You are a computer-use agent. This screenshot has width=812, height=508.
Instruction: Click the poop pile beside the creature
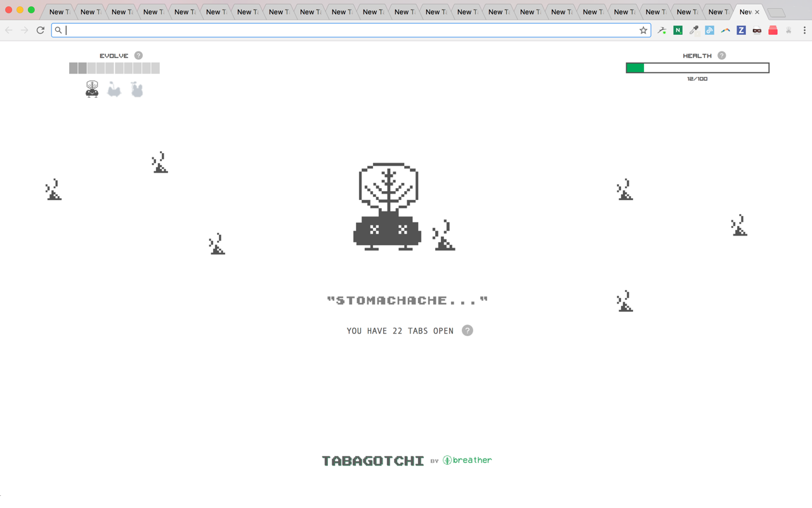pos(443,235)
